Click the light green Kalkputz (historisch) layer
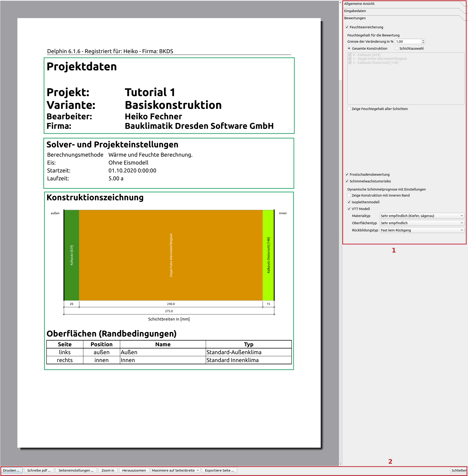 click(x=268, y=255)
